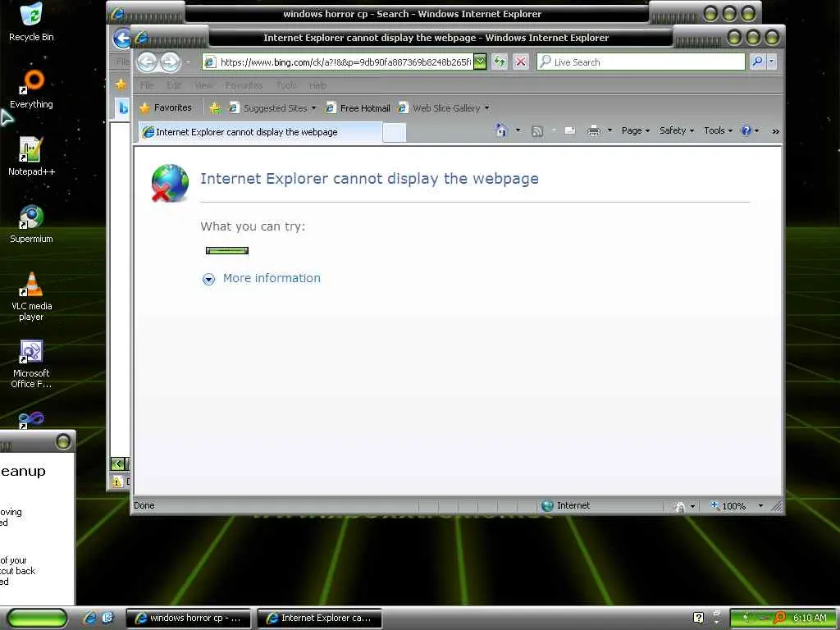
Task: Click the Bing tab icon in the background window
Action: pos(123,108)
